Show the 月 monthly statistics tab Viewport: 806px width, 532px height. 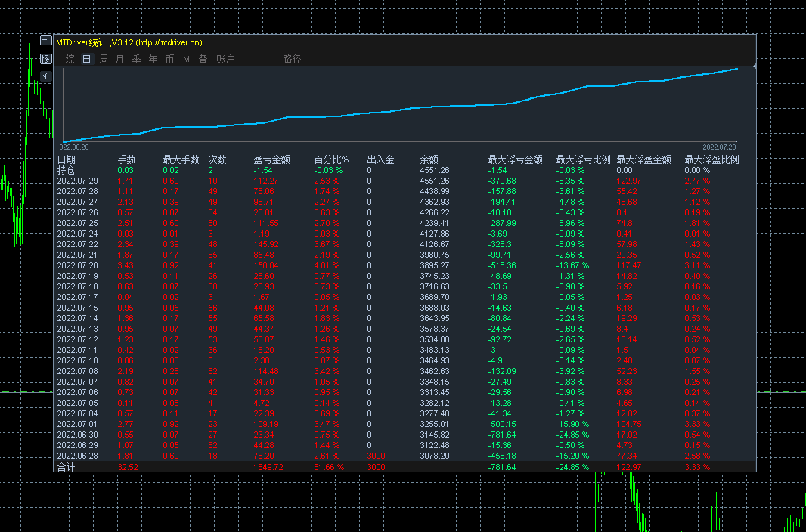pyautogui.click(x=120, y=59)
